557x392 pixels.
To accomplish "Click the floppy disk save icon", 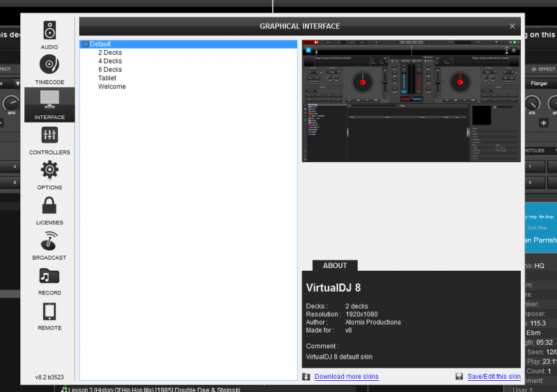I will tap(460, 377).
